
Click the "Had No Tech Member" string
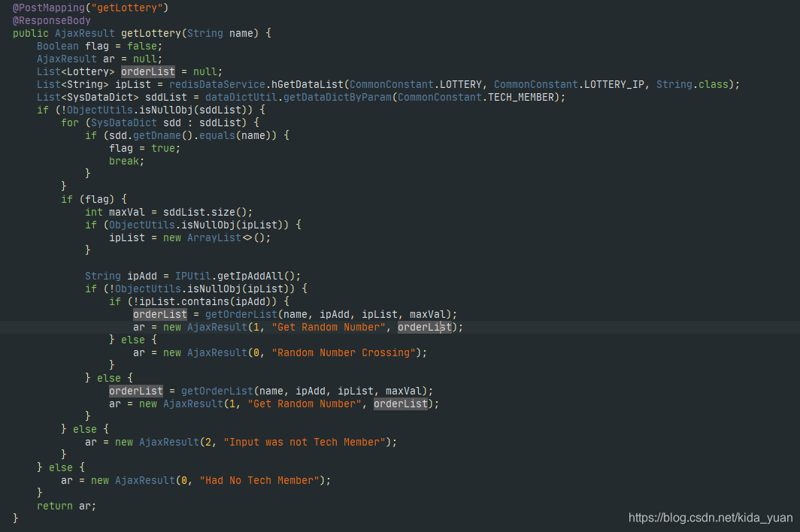259,480
